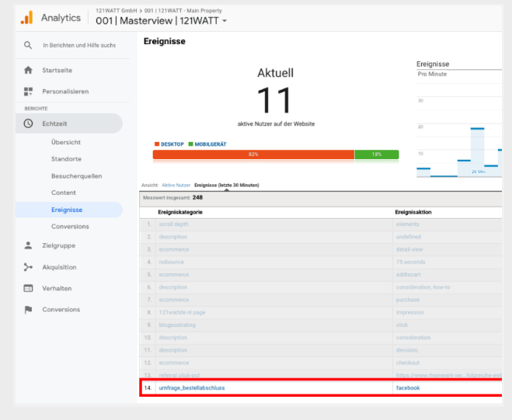Select Übersicht in the Echtzeit menu

click(66, 142)
